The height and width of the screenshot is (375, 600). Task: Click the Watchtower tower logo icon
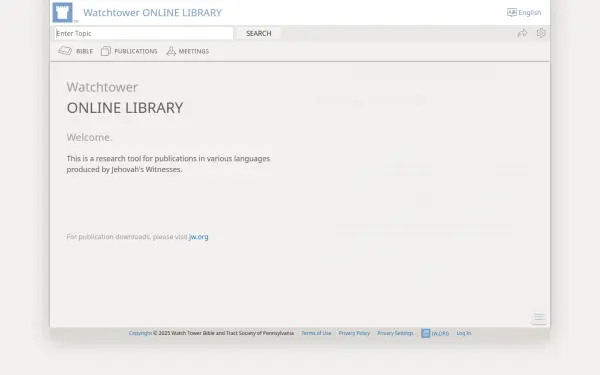point(62,12)
